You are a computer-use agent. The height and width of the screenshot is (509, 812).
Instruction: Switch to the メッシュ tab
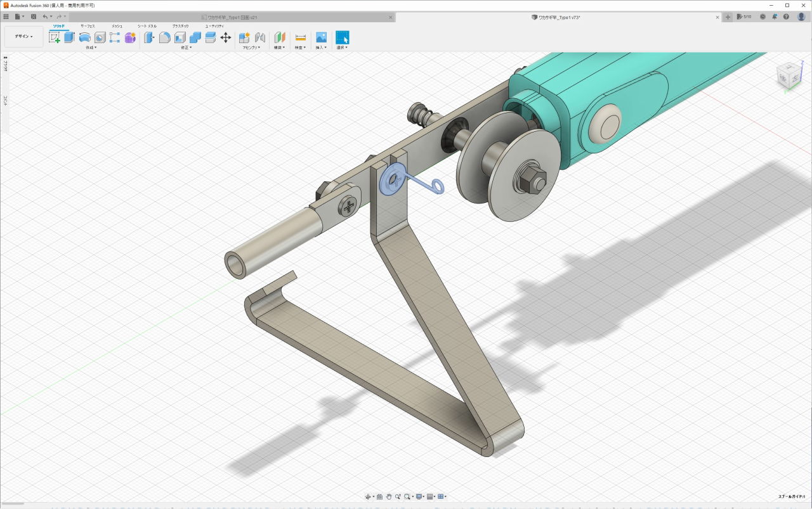117,26
